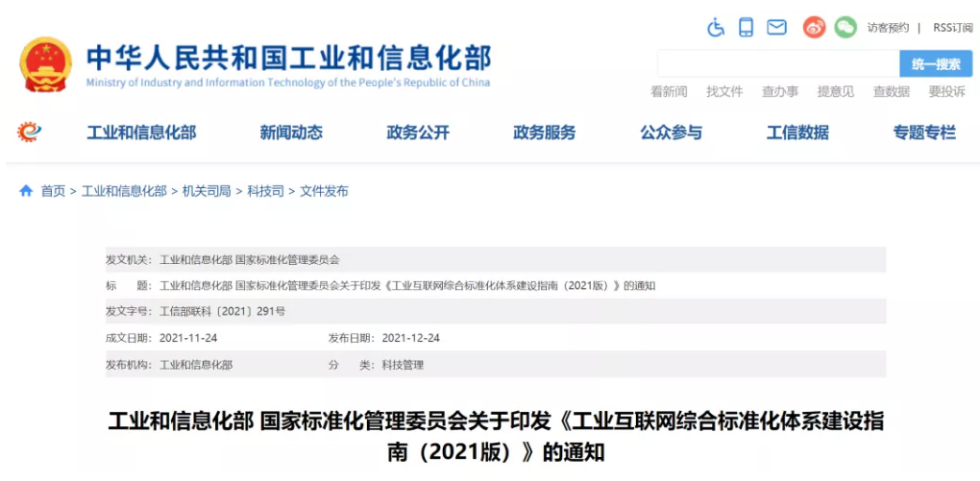Open the RSS订阅 link
This screenshot has height=481, width=980.
(952, 28)
